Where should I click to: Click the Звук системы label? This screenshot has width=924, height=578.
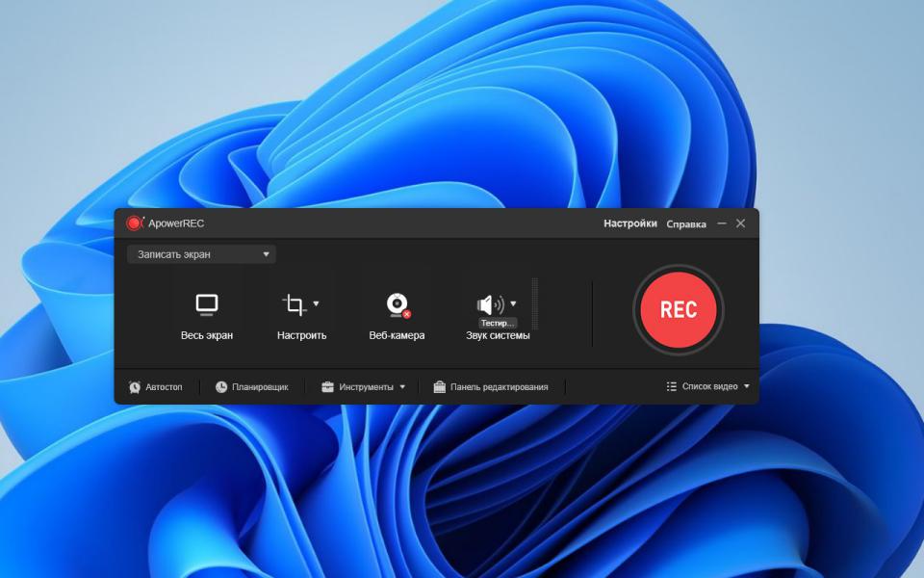498,335
